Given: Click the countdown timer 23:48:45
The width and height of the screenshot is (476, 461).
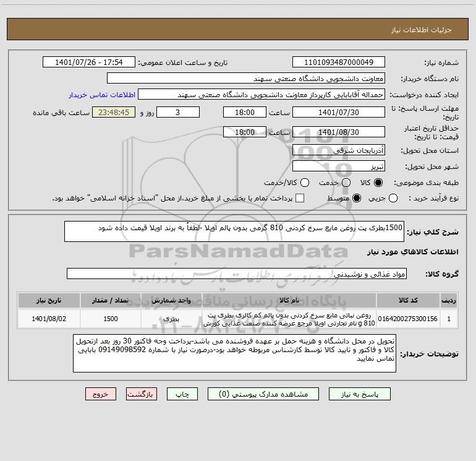Looking at the screenshot, I should coord(114,112).
